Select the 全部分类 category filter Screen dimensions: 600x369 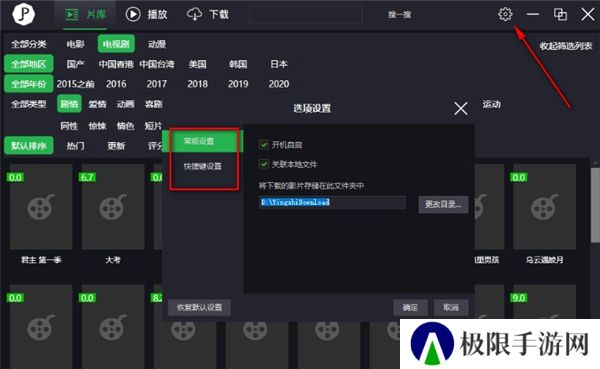pos(29,44)
